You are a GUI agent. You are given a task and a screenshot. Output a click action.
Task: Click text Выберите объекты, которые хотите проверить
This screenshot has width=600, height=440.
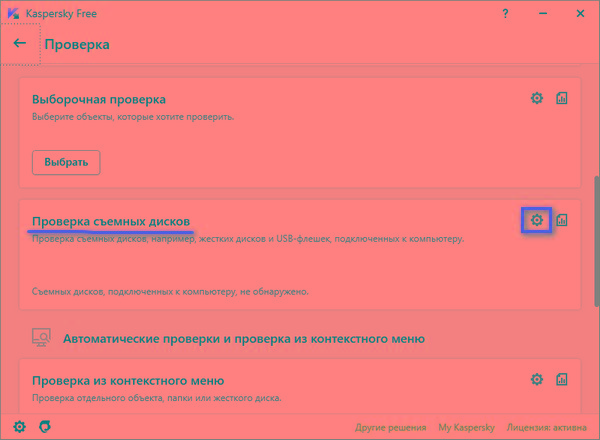tap(133, 117)
